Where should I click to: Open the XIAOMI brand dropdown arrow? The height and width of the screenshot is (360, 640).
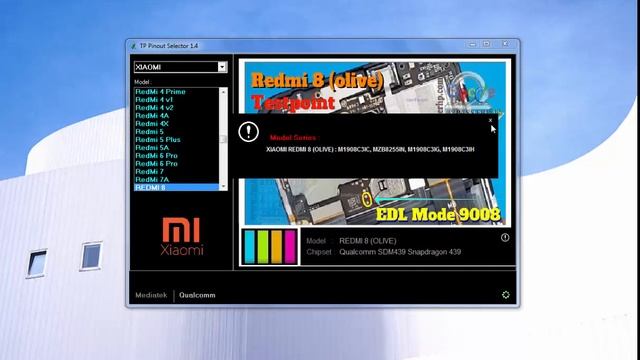222,67
